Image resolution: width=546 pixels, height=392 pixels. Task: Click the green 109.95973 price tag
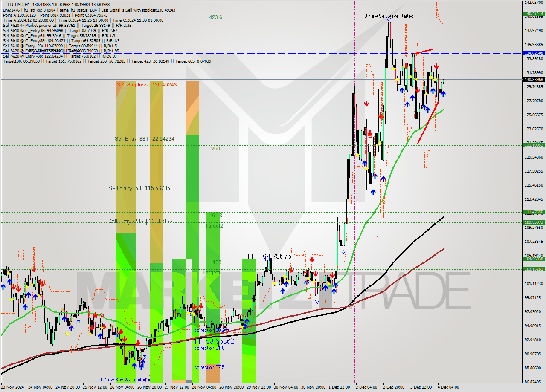tap(534, 222)
